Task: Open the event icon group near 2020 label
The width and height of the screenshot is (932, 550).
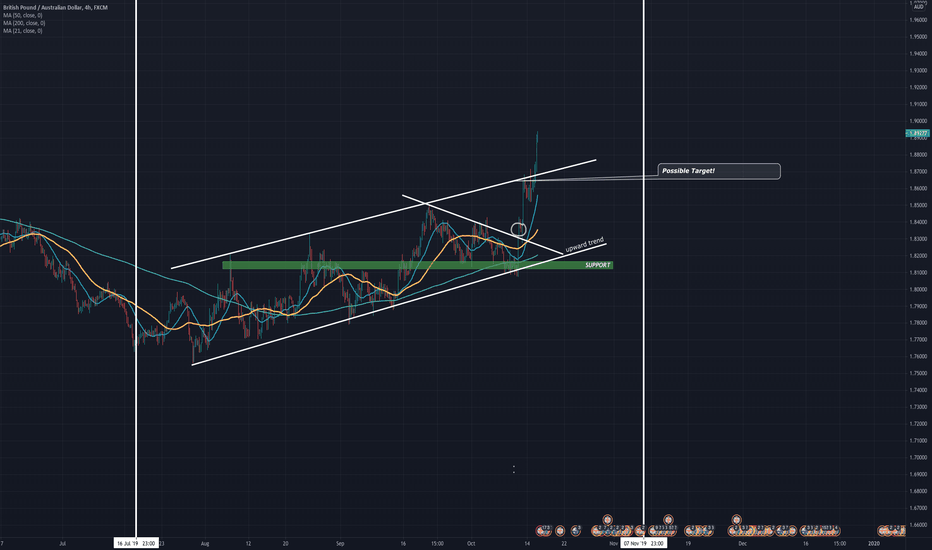Action: click(891, 530)
